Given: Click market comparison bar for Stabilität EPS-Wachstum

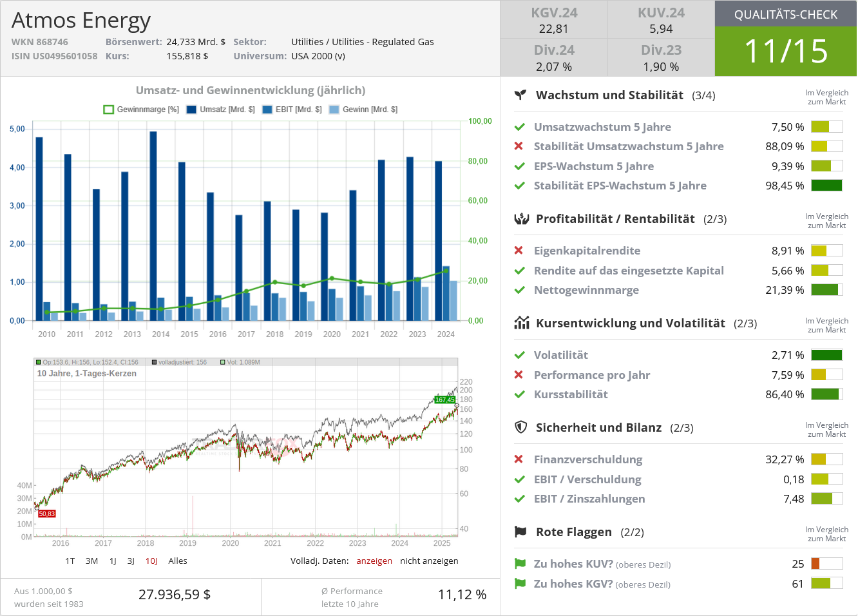Looking at the screenshot, I should tap(826, 186).
